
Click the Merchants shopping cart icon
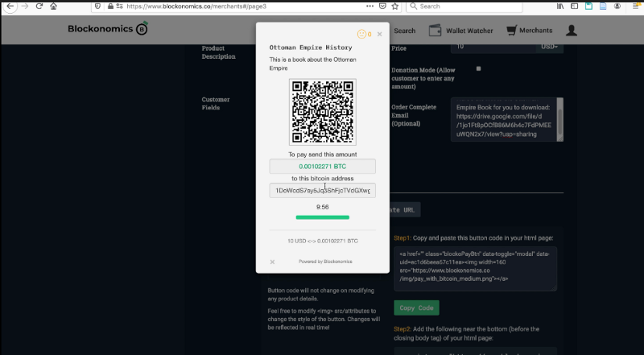(511, 31)
